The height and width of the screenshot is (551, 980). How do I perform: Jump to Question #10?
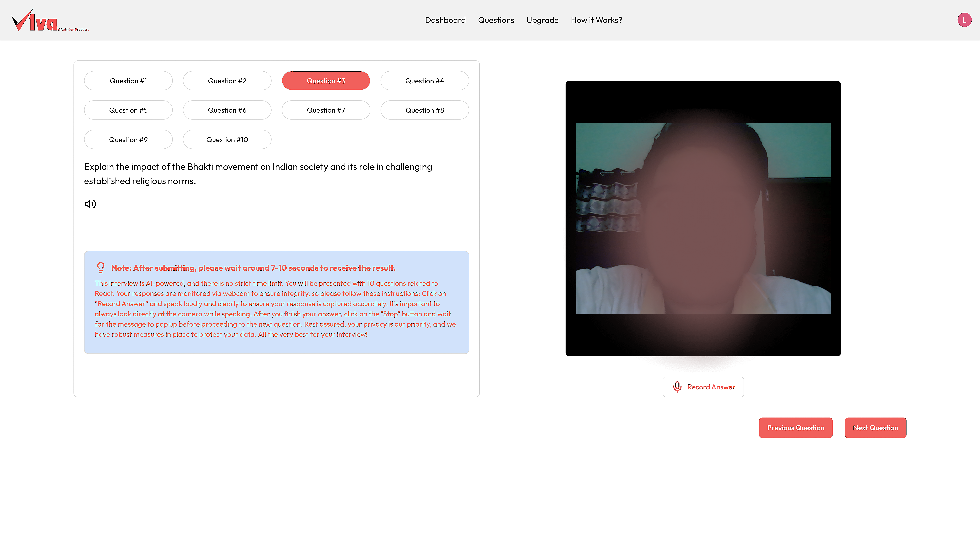[x=227, y=140]
